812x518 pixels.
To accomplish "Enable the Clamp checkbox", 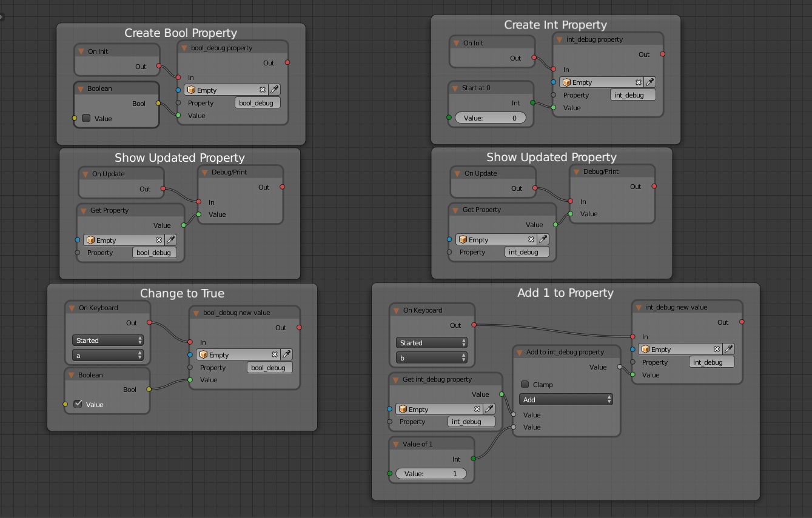I will coord(525,384).
